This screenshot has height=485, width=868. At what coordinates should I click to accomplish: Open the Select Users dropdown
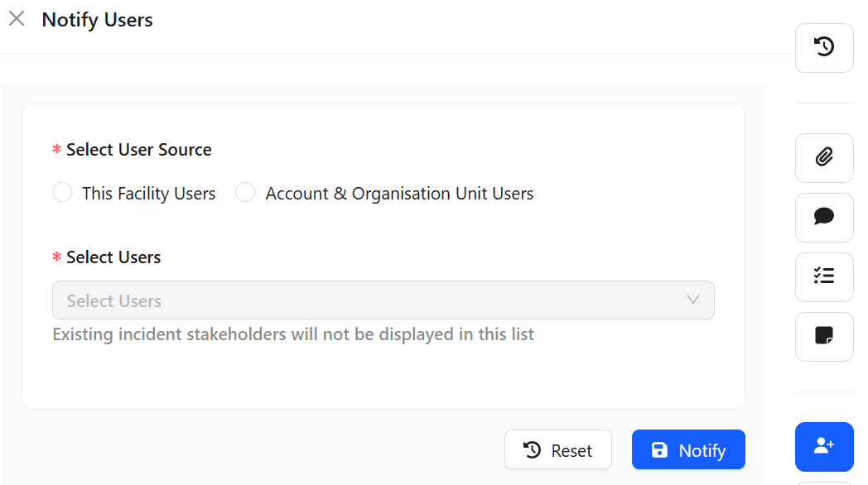383,300
